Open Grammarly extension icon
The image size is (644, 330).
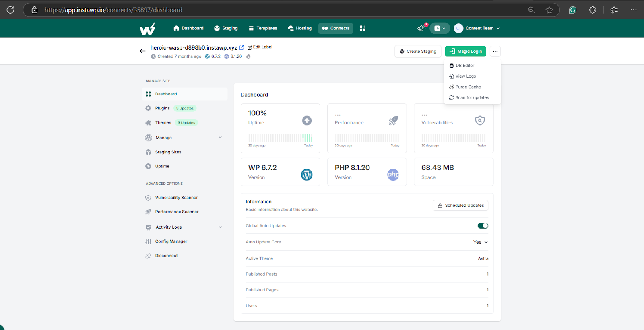(x=572, y=10)
